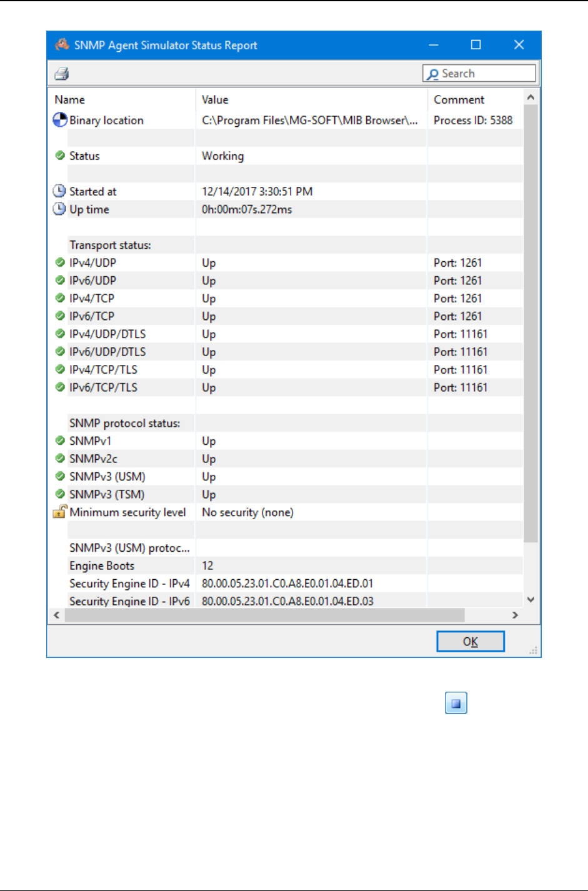Click the print icon in the toolbar
Image resolution: width=588 pixels, height=891 pixels.
[x=61, y=74]
